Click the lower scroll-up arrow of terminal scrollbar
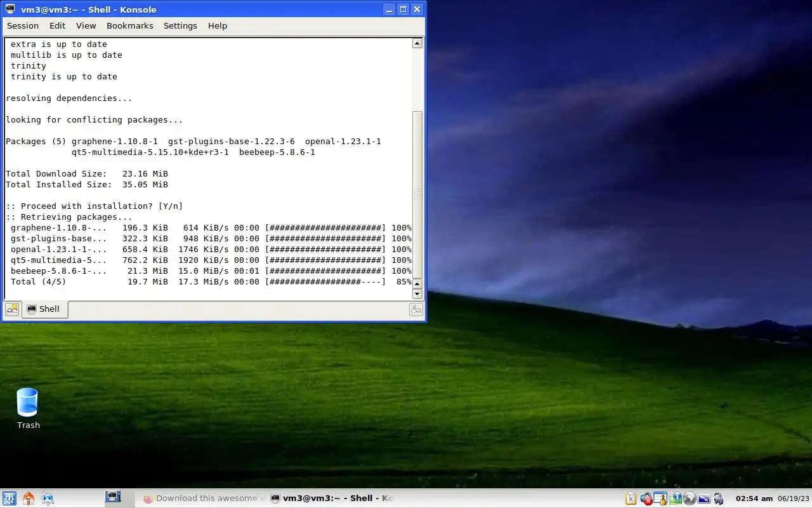 pos(417,284)
